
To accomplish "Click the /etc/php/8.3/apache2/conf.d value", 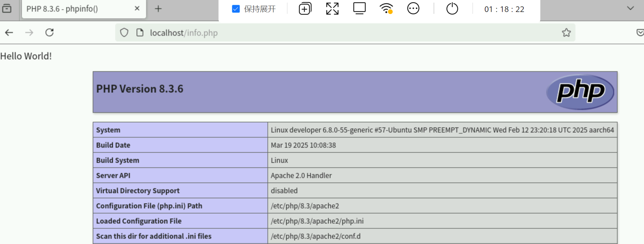I will tap(316, 236).
